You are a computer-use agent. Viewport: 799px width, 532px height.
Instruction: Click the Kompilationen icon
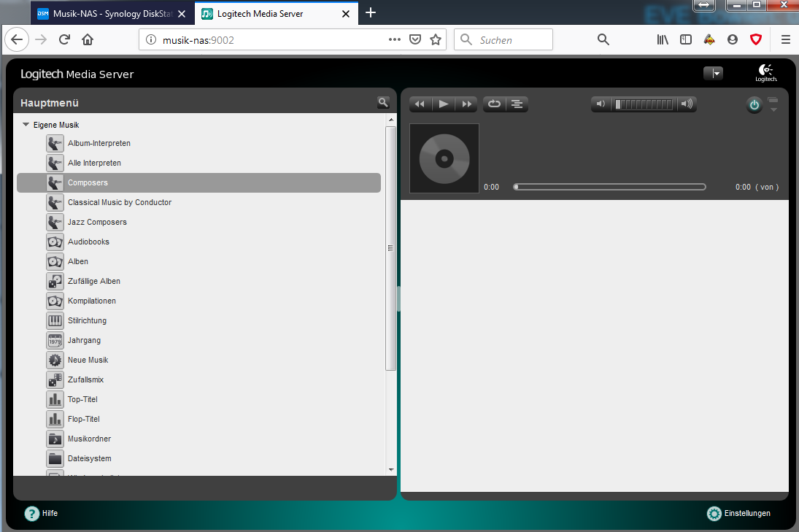point(55,301)
